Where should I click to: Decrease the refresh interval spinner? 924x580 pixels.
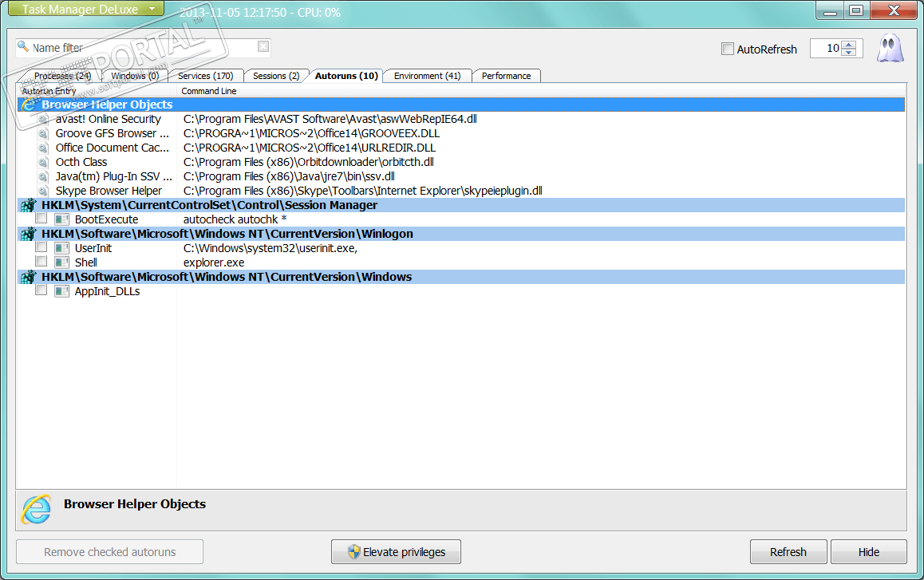[848, 53]
